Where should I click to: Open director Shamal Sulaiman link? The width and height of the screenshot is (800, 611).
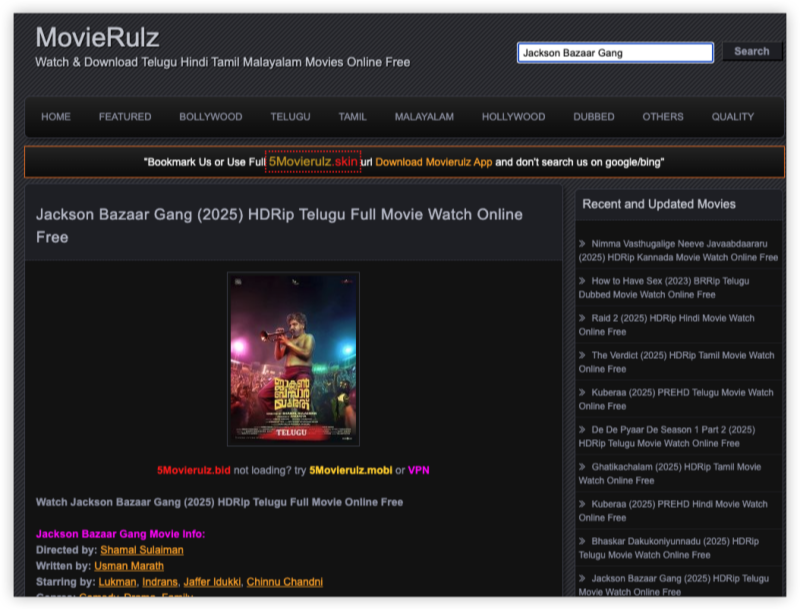(142, 550)
